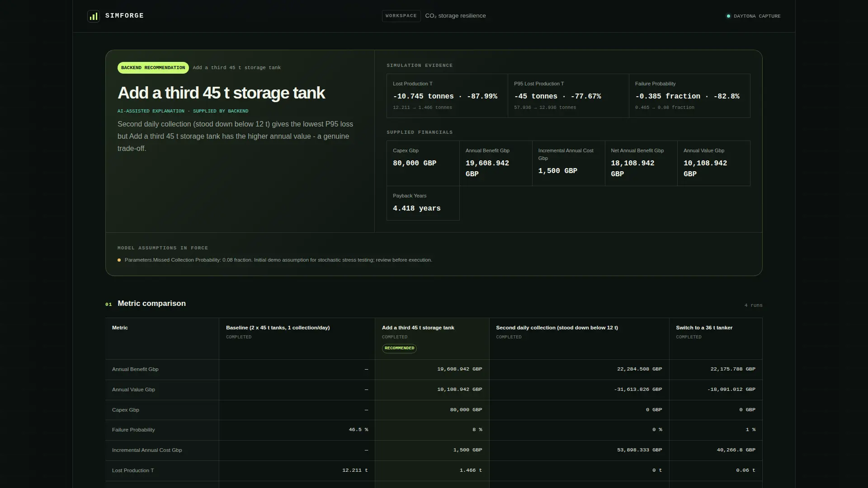Click the '4 runs' counter
This screenshot has height=488, width=868.
pyautogui.click(x=753, y=305)
